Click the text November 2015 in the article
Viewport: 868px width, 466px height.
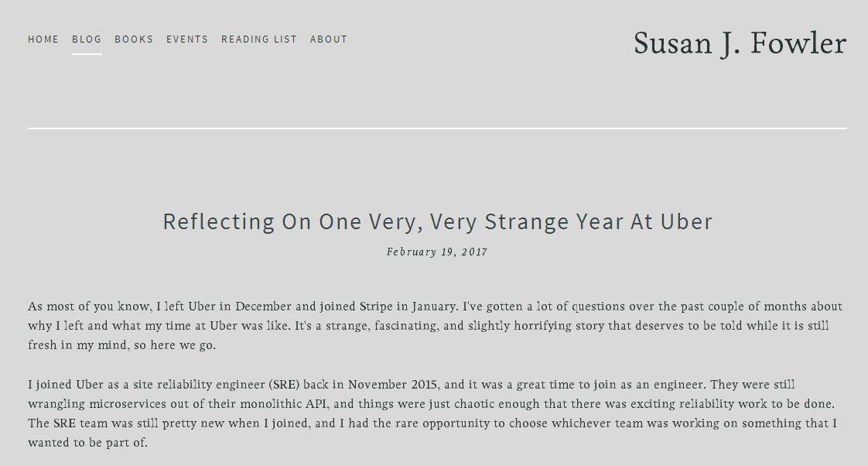393,385
